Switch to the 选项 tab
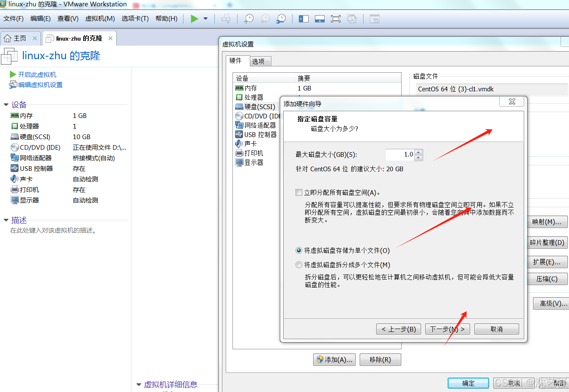The height and width of the screenshot is (392, 569). coord(258,61)
